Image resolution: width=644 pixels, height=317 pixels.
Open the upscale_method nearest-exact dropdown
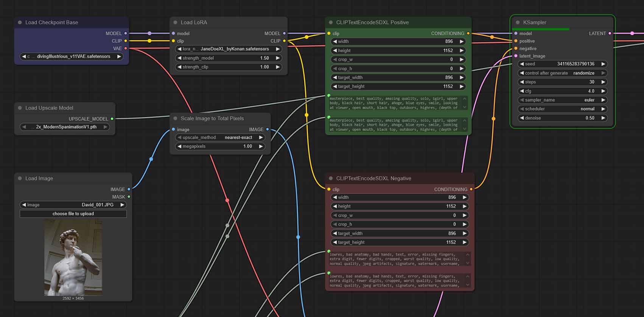point(220,137)
